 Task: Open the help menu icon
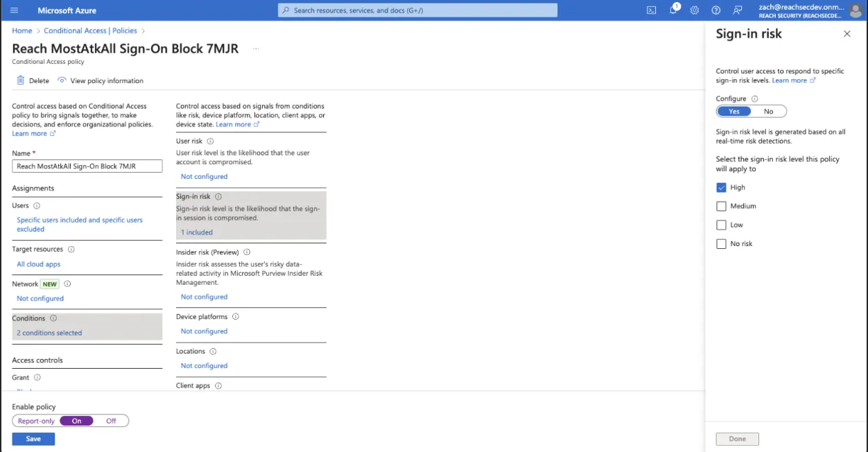point(715,10)
